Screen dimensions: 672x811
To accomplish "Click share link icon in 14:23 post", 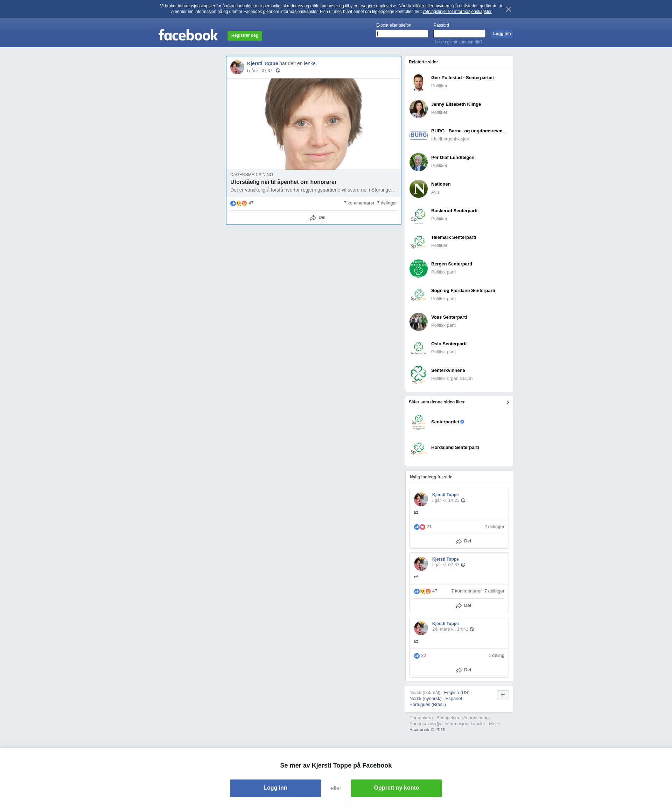I will (416, 512).
